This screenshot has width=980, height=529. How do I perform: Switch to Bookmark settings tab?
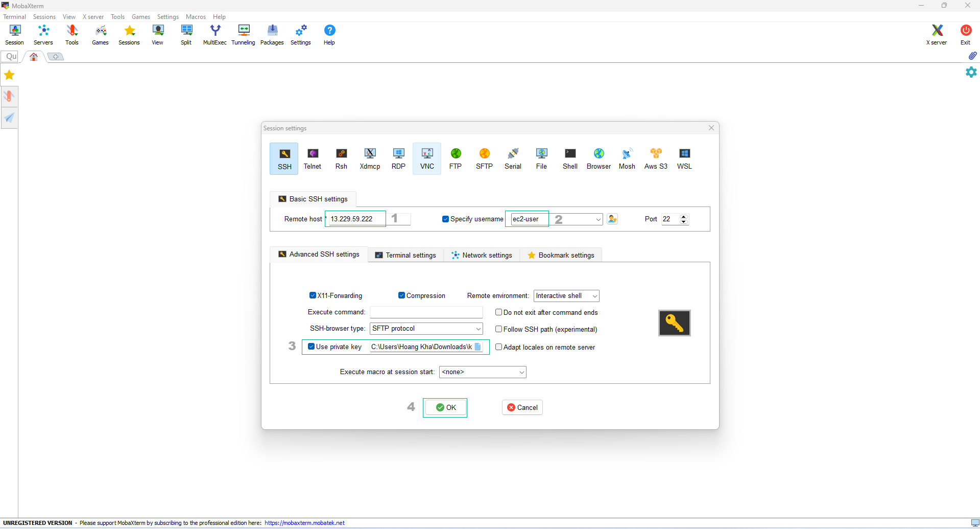[x=561, y=255]
